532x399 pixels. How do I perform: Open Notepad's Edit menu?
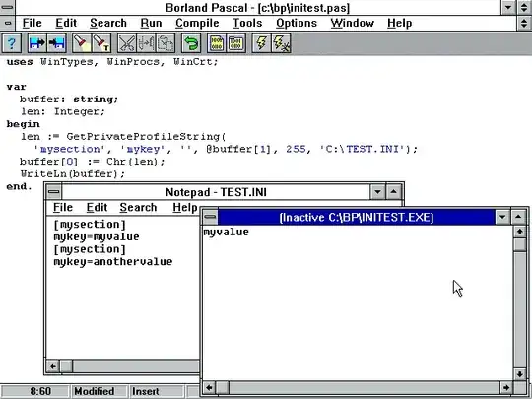pyautogui.click(x=97, y=207)
